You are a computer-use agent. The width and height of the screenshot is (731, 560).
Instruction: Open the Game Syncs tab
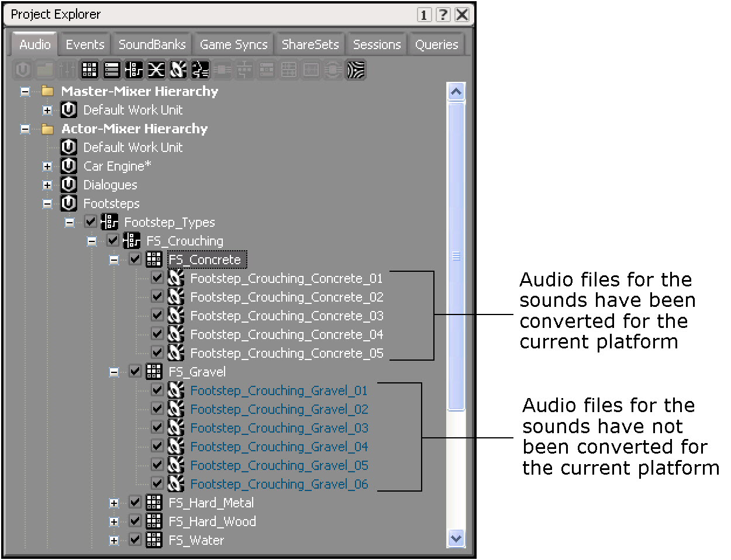click(233, 44)
